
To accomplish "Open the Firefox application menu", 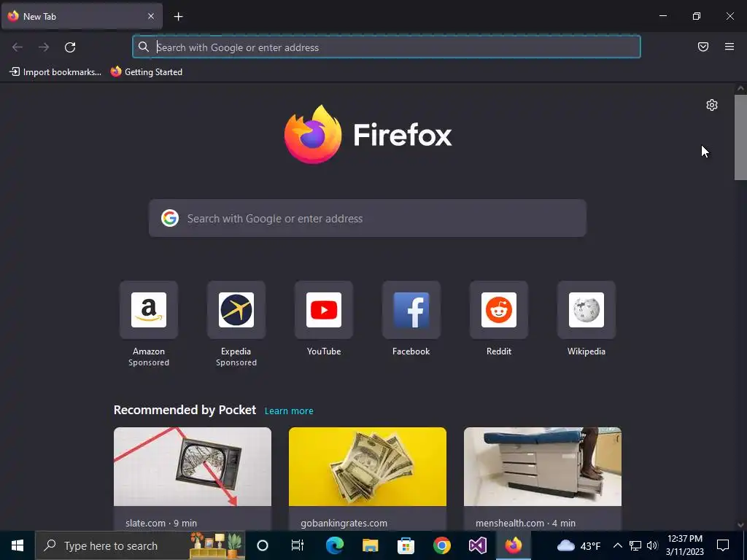I will 729,47.
